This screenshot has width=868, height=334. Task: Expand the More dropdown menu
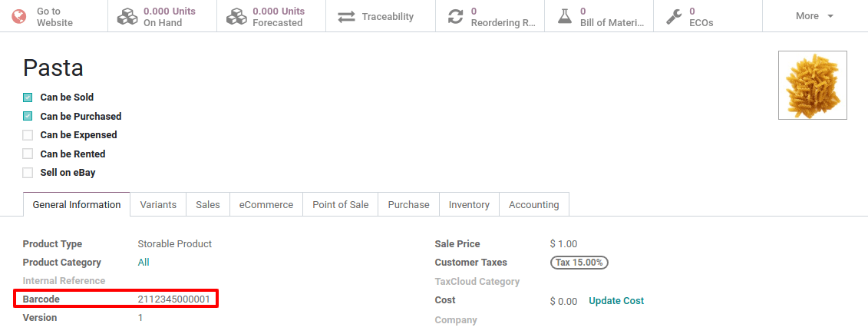click(814, 16)
